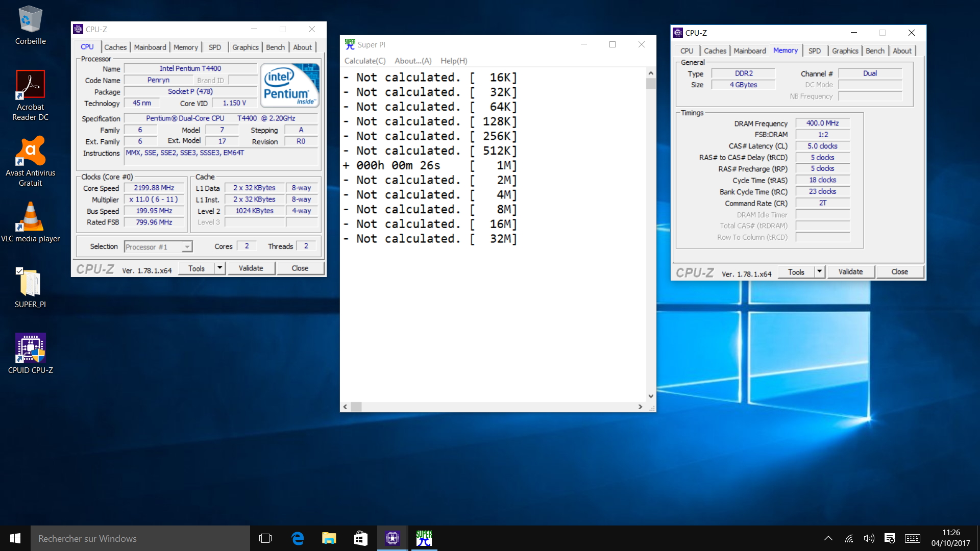Select Graphics tab in left CPU-Z

[246, 47]
